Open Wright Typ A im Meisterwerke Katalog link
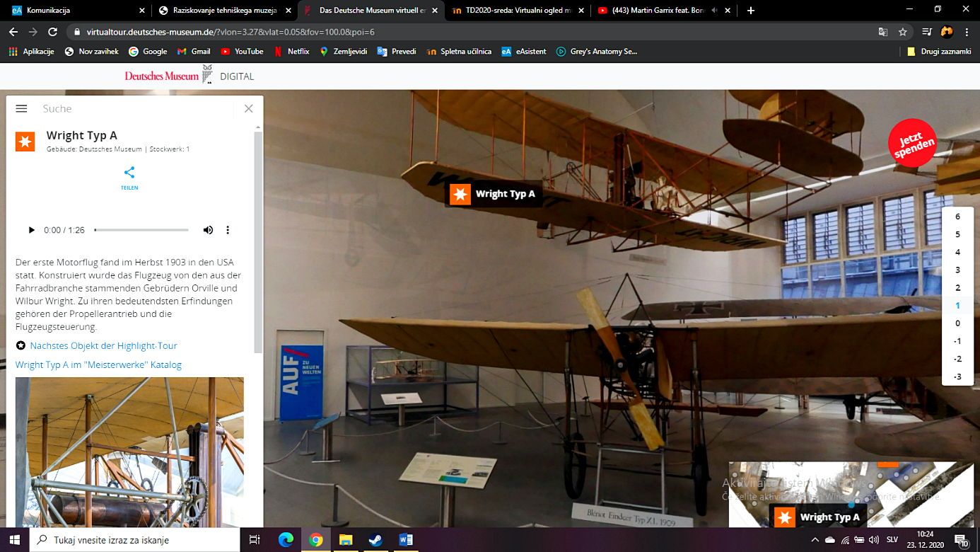980x552 pixels. pyautogui.click(x=98, y=364)
